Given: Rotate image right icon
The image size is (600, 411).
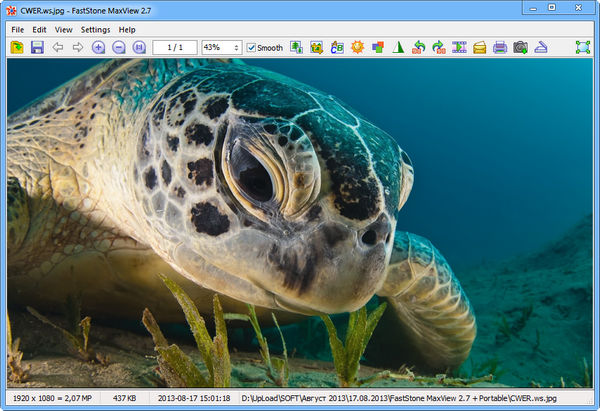Looking at the screenshot, I should coord(438,47).
